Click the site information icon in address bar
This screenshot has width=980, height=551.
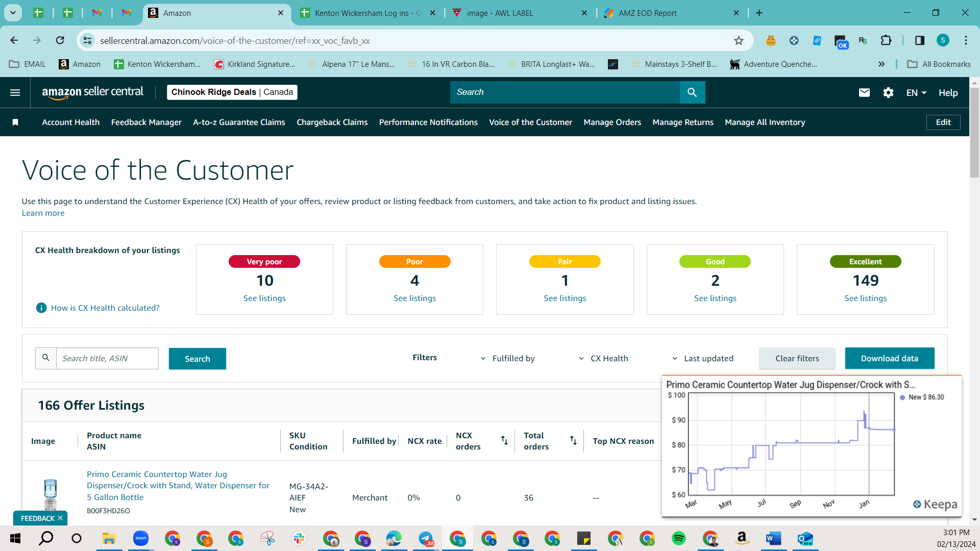click(x=88, y=40)
